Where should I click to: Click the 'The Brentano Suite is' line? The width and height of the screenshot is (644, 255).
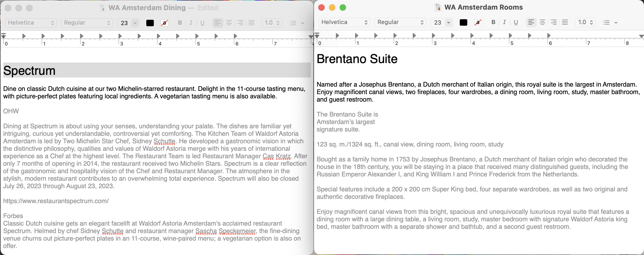[x=347, y=114]
